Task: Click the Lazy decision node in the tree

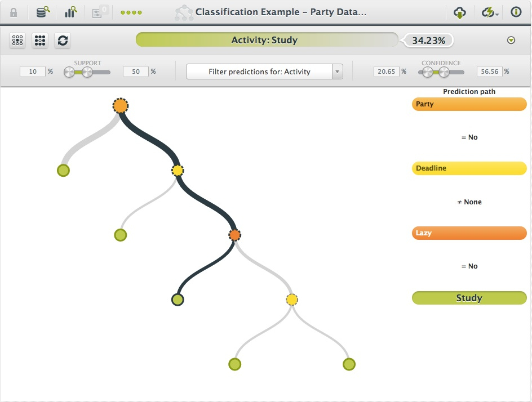Action: tap(234, 235)
